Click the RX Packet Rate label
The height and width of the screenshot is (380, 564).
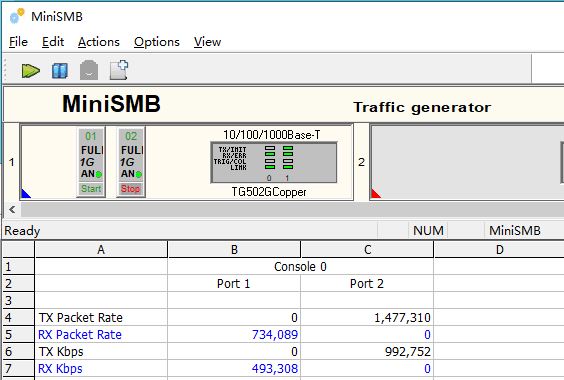pyautogui.click(x=80, y=334)
